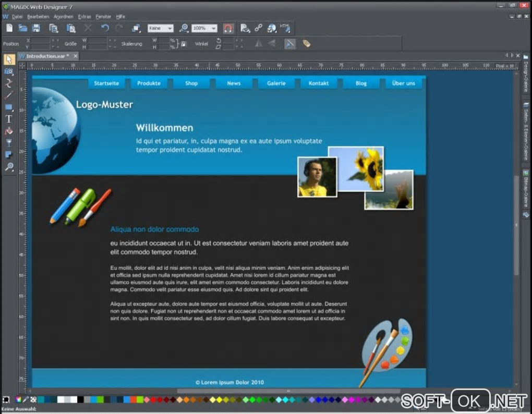The width and height of the screenshot is (532, 414).
Task: Open the color editor rainbow icon
Action: [x=19, y=400]
